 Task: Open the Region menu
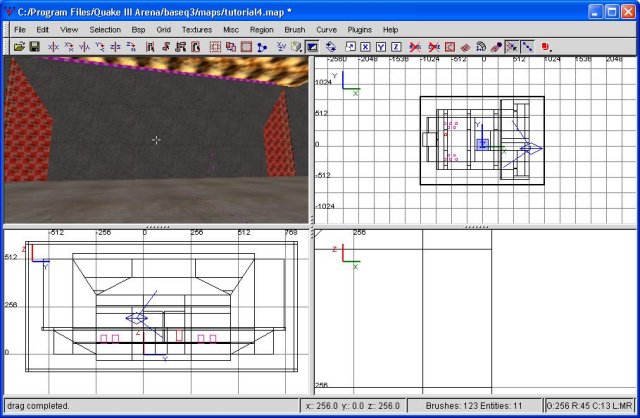[261, 30]
